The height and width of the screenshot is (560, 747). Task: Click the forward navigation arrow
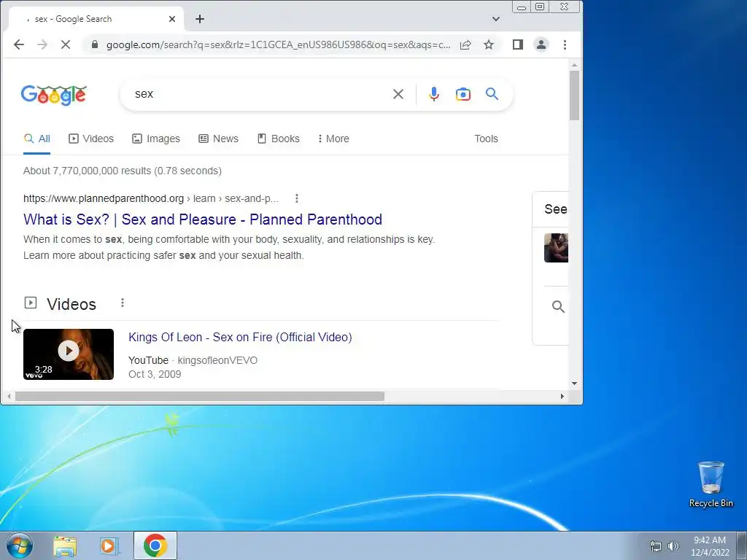point(42,44)
